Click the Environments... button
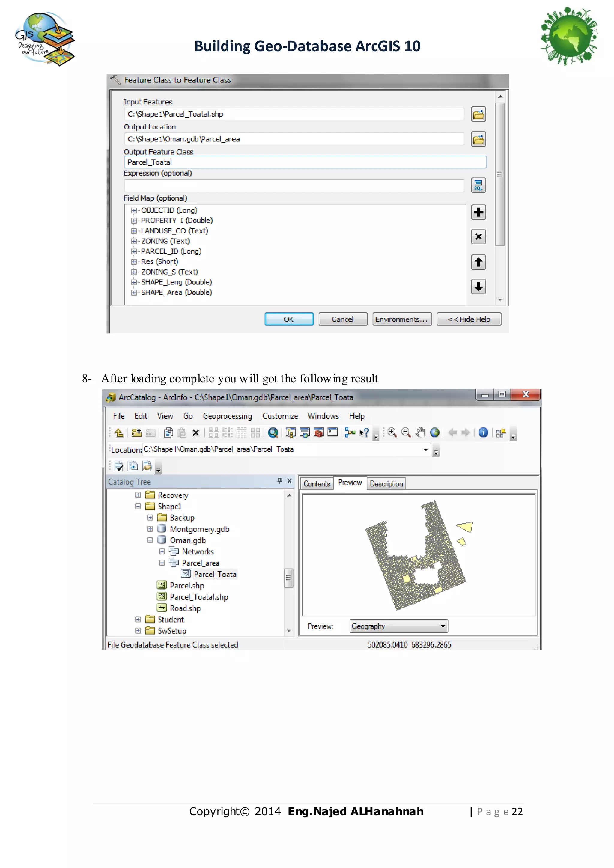The width and height of the screenshot is (614, 868). (x=402, y=319)
